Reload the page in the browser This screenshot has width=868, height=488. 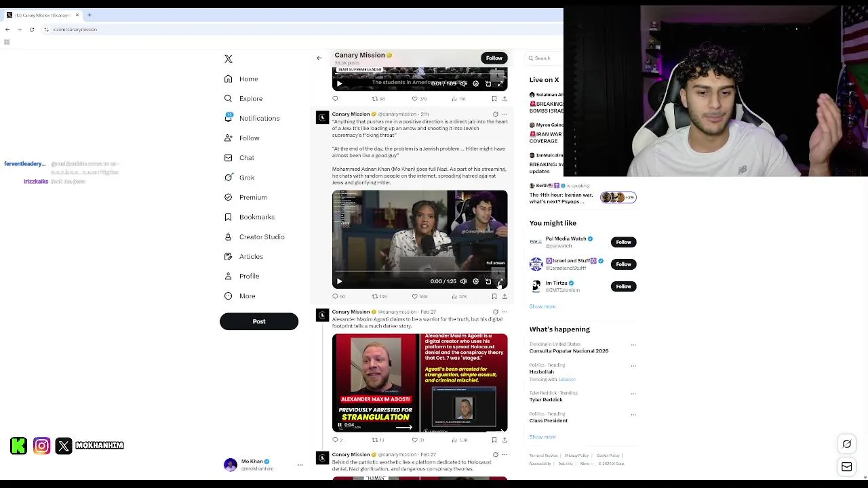click(x=32, y=29)
